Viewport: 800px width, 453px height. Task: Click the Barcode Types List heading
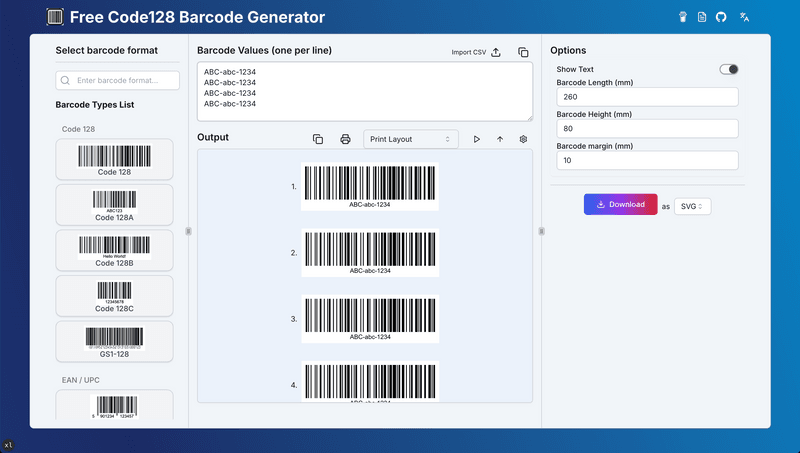(95, 105)
